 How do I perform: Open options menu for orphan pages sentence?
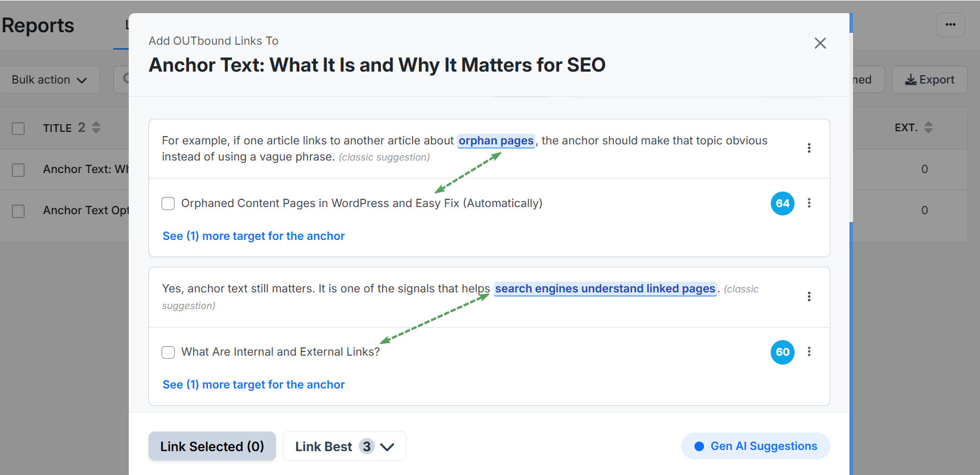(809, 148)
